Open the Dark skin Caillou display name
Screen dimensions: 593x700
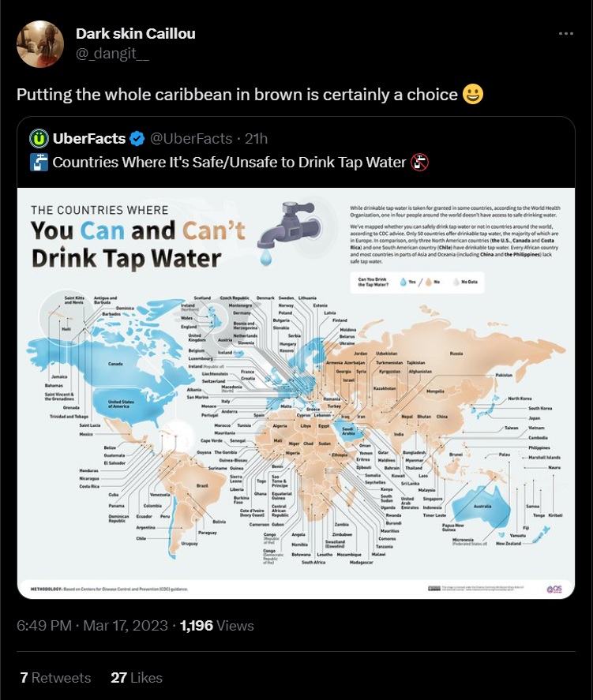click(136, 33)
